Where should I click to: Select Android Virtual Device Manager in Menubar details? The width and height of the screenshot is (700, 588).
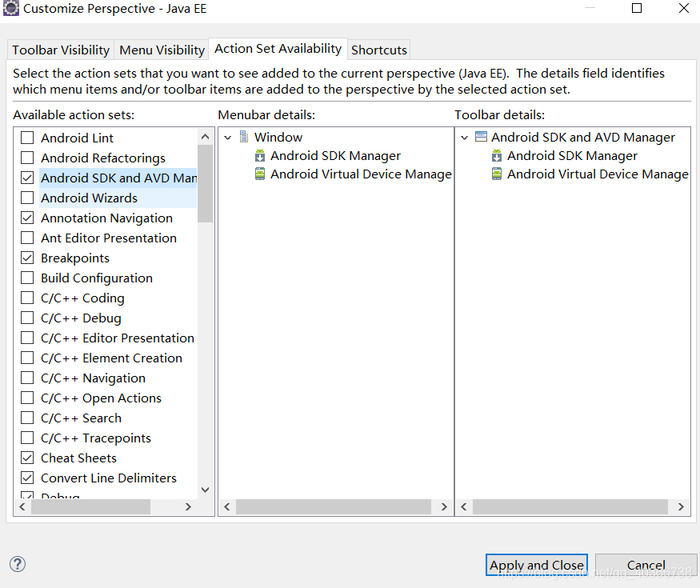(x=361, y=174)
